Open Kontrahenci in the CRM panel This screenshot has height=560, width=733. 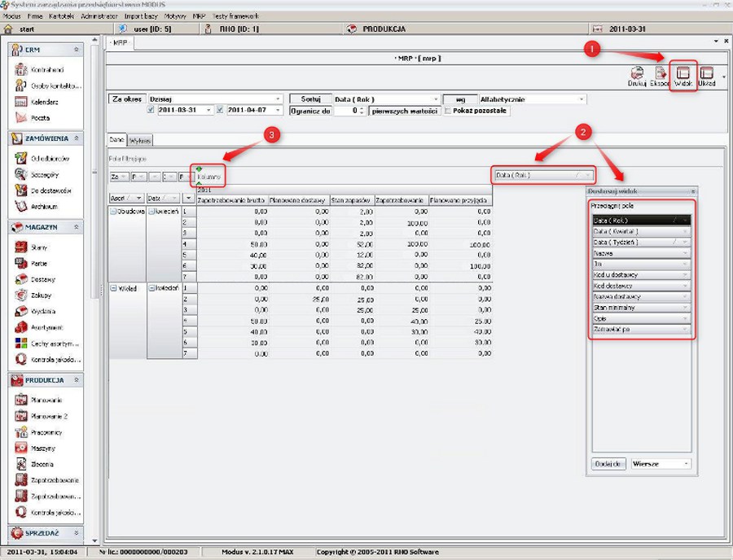(x=43, y=70)
